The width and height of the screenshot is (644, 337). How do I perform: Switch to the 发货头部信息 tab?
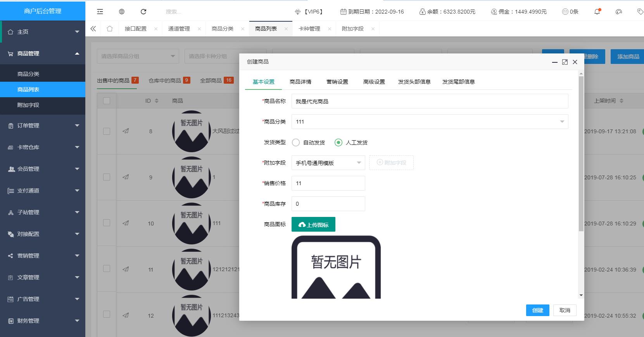point(414,82)
